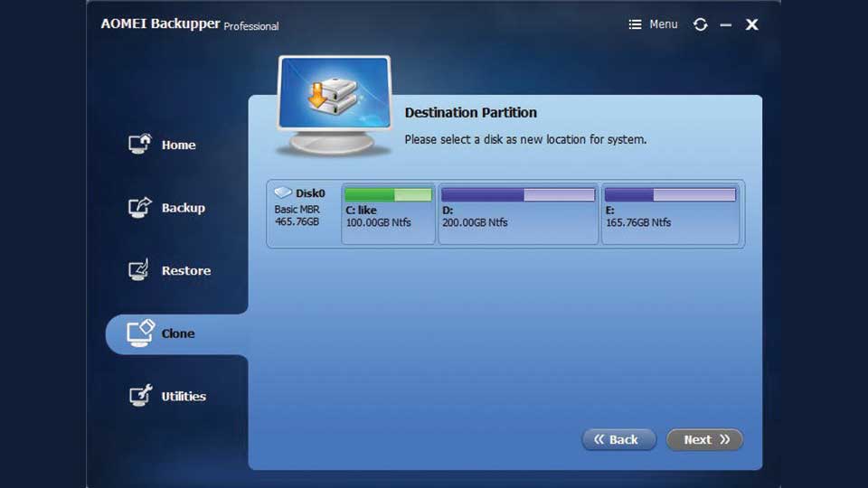Select the C: like partition usage bar
This screenshot has height=488, width=868.
pos(388,194)
